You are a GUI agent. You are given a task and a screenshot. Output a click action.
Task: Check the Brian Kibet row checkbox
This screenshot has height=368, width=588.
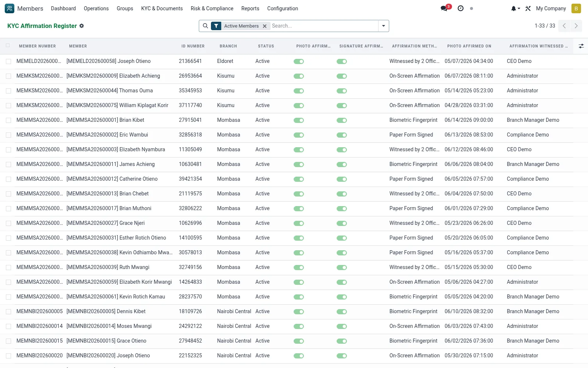coord(8,120)
